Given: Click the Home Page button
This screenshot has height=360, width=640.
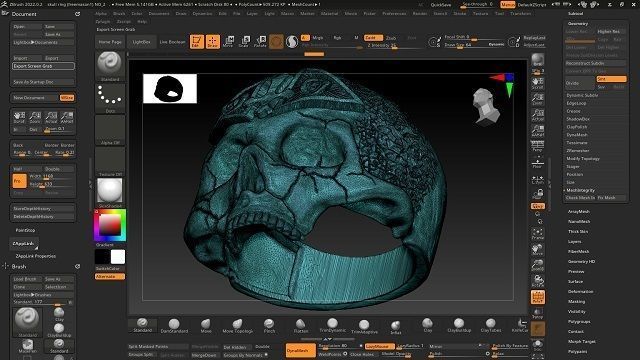Looking at the screenshot, I should pyautogui.click(x=110, y=42).
